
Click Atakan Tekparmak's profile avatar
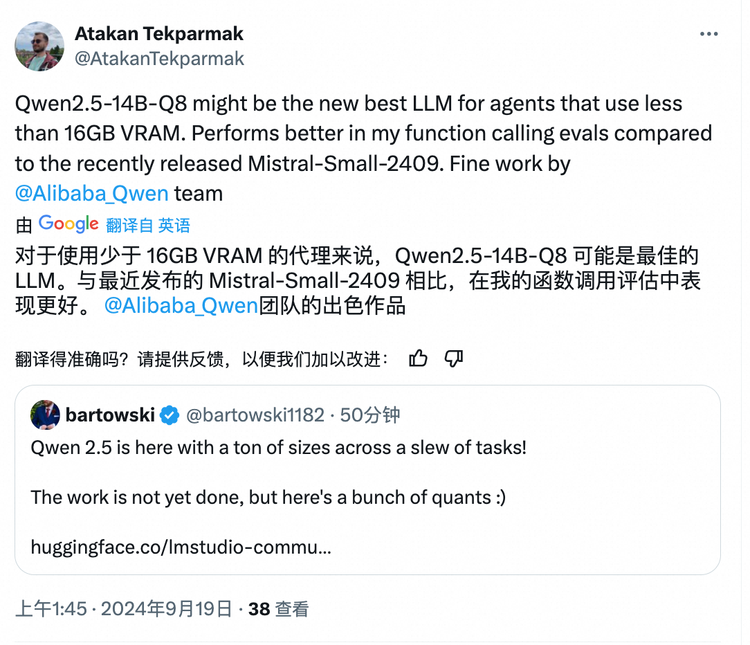click(x=40, y=45)
